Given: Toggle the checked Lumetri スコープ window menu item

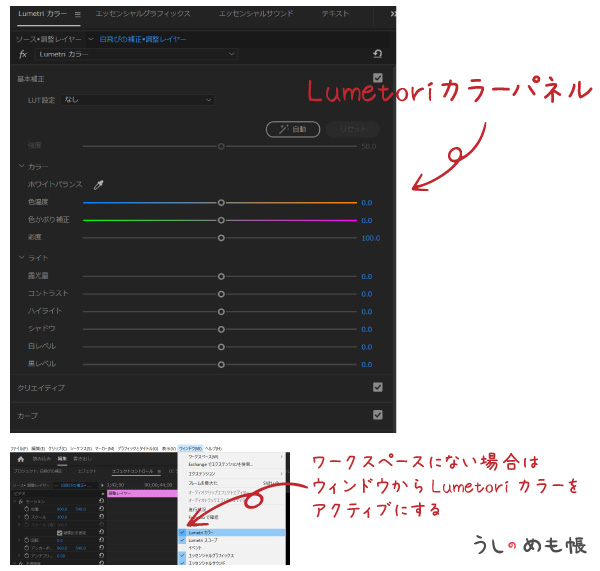Looking at the screenshot, I should click(x=232, y=540).
